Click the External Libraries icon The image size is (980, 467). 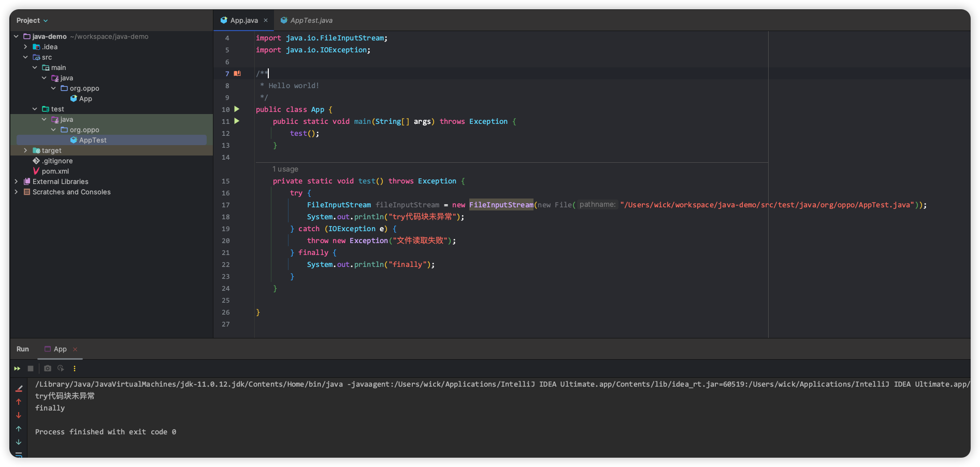click(27, 181)
